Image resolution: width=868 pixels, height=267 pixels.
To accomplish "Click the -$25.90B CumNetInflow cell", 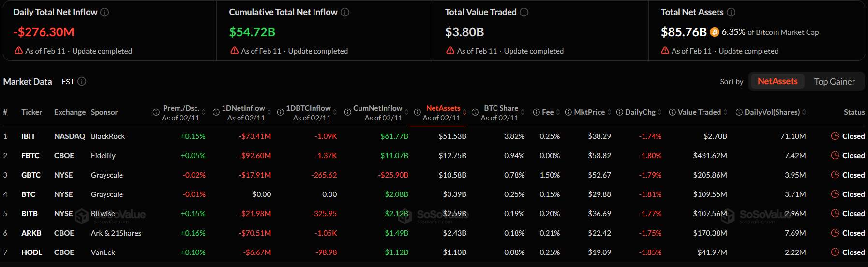I will (393, 175).
